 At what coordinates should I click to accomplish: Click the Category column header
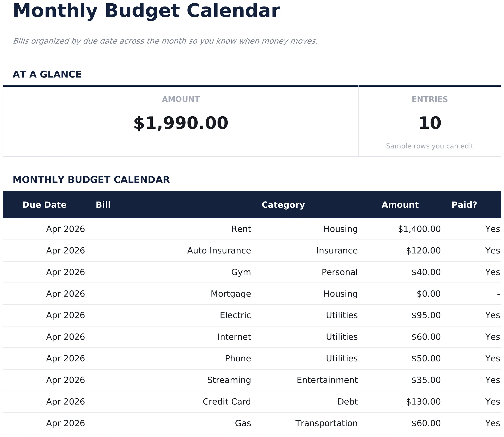tap(283, 205)
